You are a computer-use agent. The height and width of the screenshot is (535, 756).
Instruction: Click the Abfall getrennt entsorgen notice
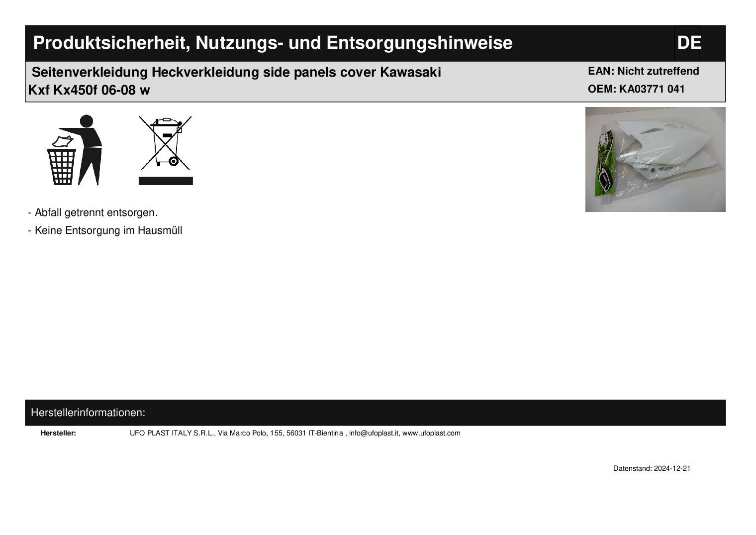[x=93, y=213]
